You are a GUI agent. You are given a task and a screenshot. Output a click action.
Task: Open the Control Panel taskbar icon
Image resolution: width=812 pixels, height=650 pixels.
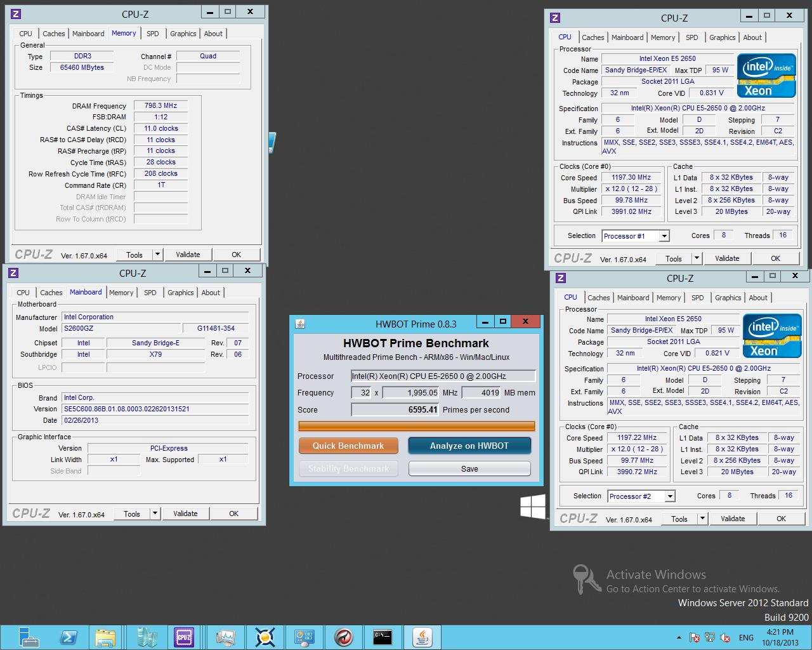[x=304, y=637]
